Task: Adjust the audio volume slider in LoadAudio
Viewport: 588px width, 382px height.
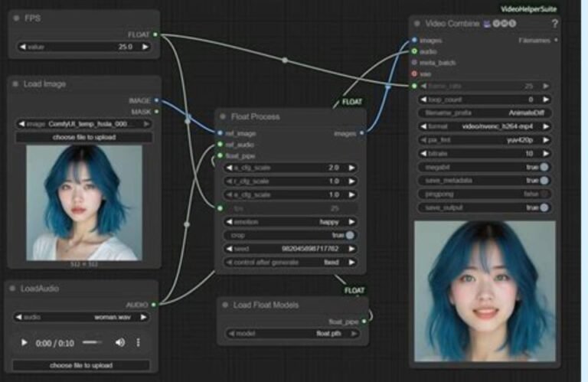Action: click(x=92, y=342)
